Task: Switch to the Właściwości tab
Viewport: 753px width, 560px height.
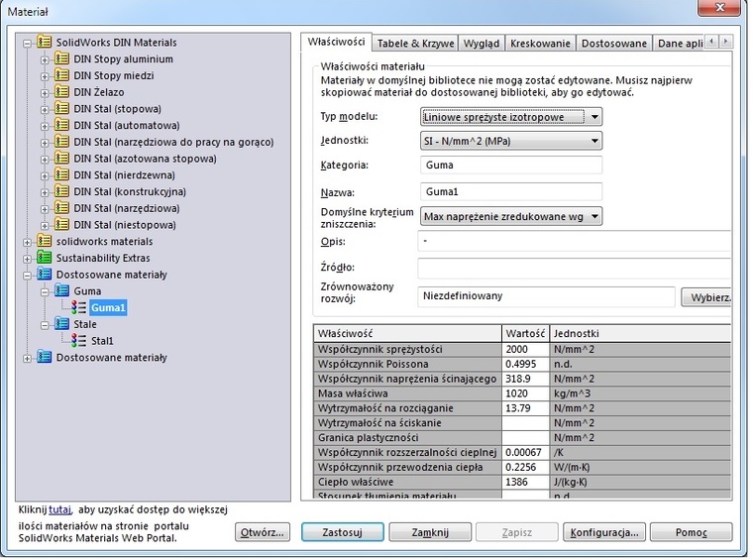Action: 336,42
